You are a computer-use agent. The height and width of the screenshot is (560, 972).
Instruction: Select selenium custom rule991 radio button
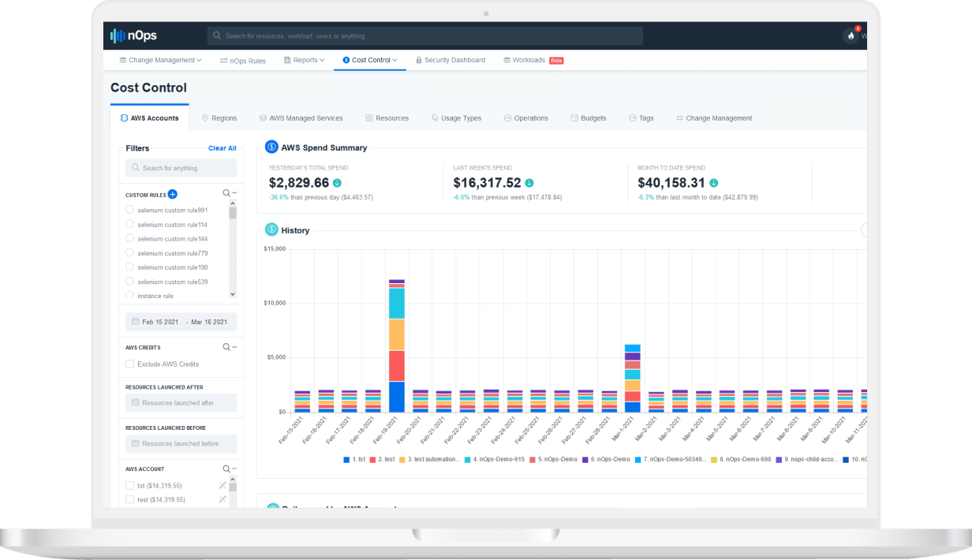pyautogui.click(x=129, y=210)
